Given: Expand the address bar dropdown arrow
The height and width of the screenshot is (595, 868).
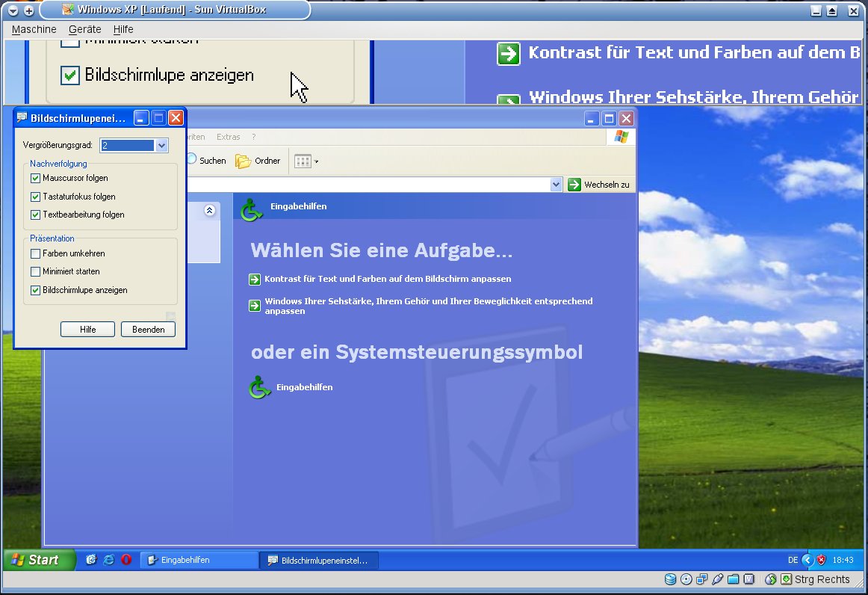Looking at the screenshot, I should point(557,185).
